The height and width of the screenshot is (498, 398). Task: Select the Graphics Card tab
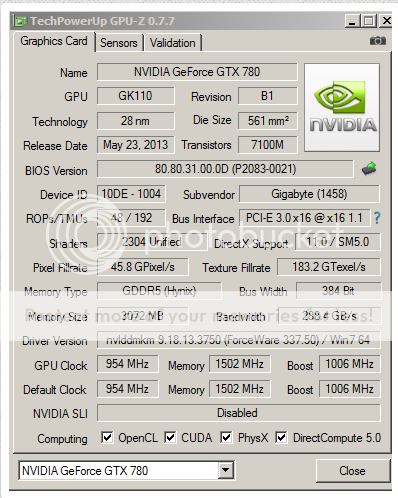(x=54, y=41)
